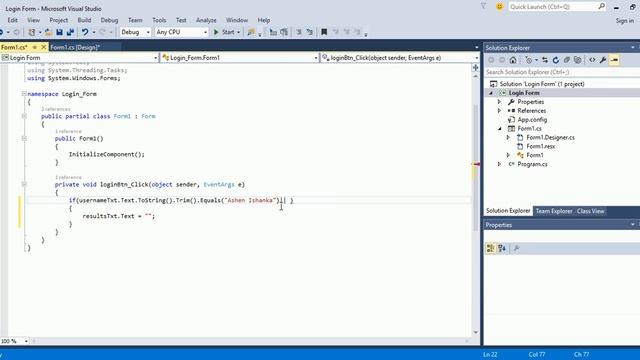640x360 pixels.
Task: Click the Collapse All icon in Solution Explorer
Action: tap(567, 60)
